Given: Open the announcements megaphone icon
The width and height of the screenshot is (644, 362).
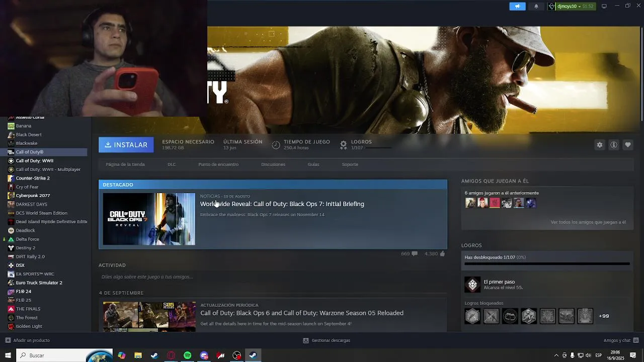Looking at the screenshot, I should point(517,6).
